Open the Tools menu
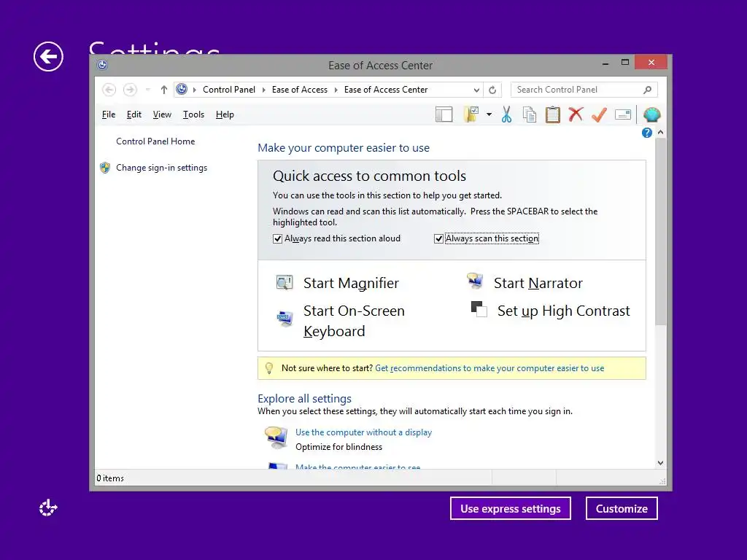The image size is (747, 560). coord(193,114)
